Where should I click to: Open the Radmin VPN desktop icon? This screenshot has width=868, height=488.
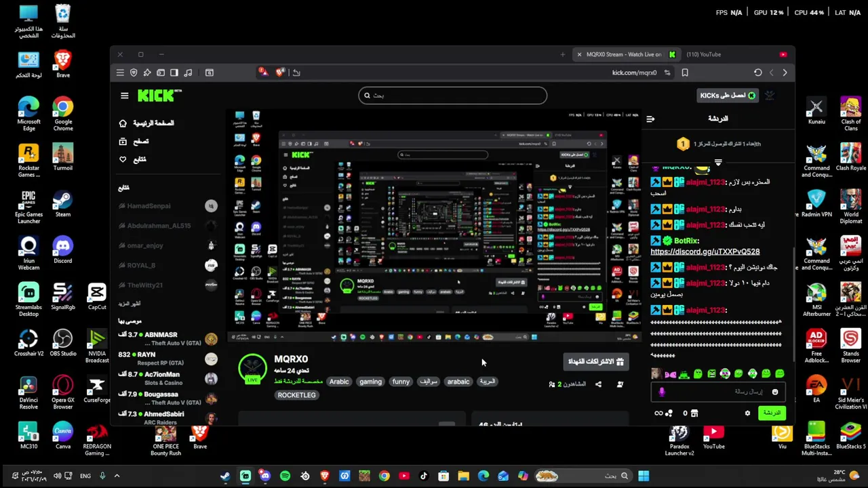click(x=816, y=204)
